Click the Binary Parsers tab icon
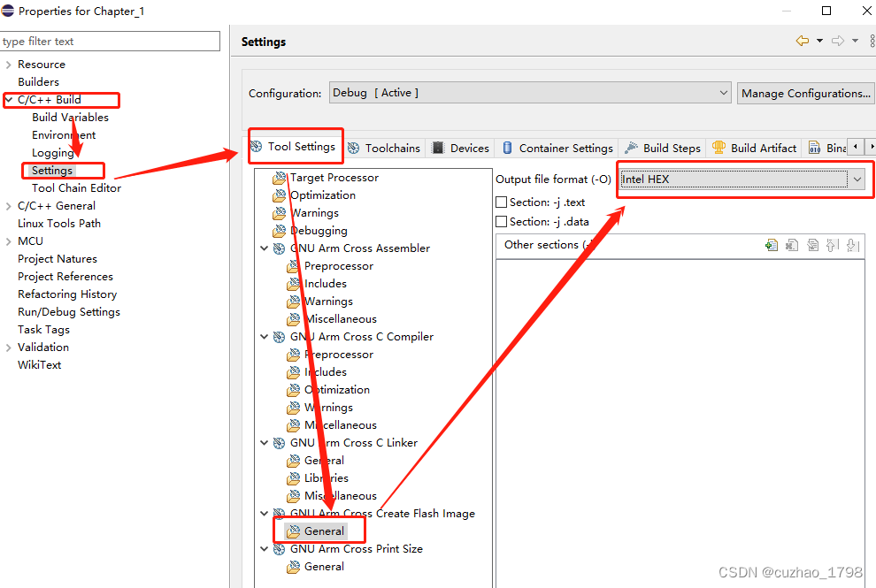 (815, 148)
